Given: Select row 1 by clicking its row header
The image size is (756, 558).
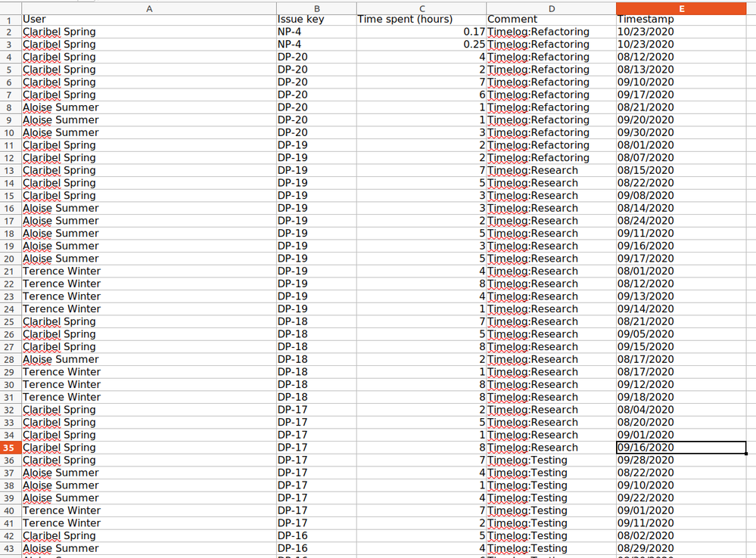Looking at the screenshot, I should 11,19.
